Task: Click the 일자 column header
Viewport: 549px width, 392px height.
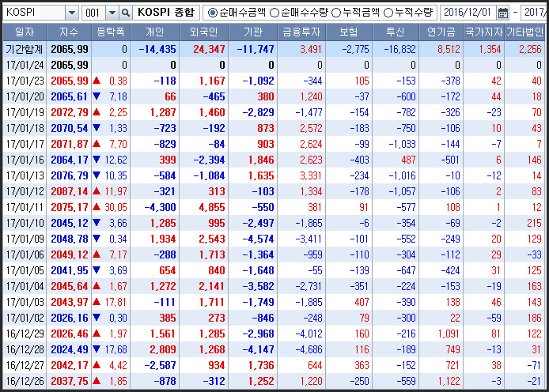Action: pos(25,32)
